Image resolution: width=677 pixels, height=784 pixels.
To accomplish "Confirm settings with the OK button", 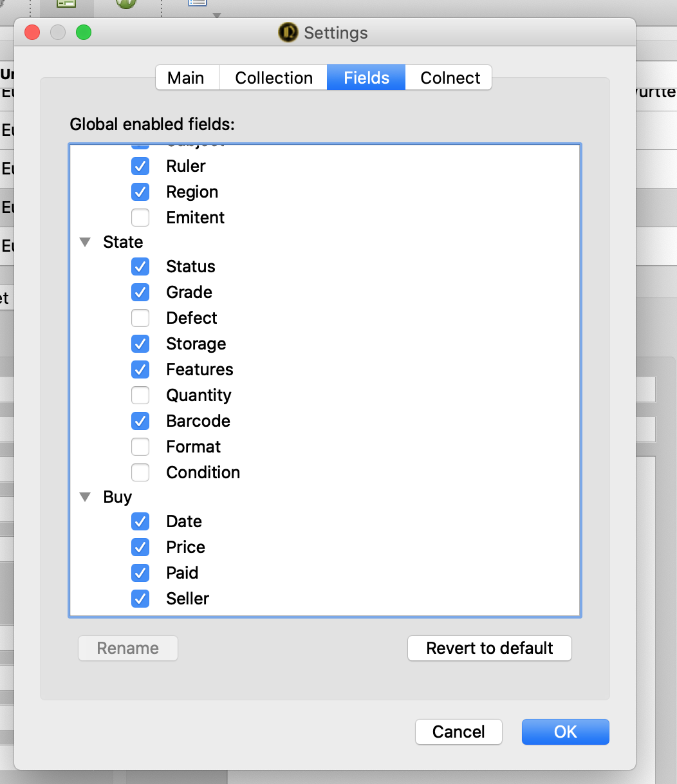I will (565, 732).
